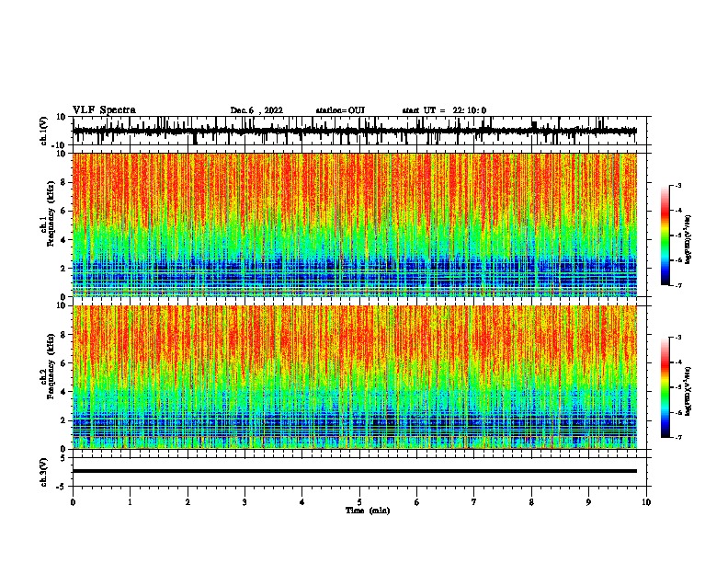Click the '8' kHz tick on ch.1 spectrogram axis
The height and width of the screenshot is (563, 728).
(63, 182)
